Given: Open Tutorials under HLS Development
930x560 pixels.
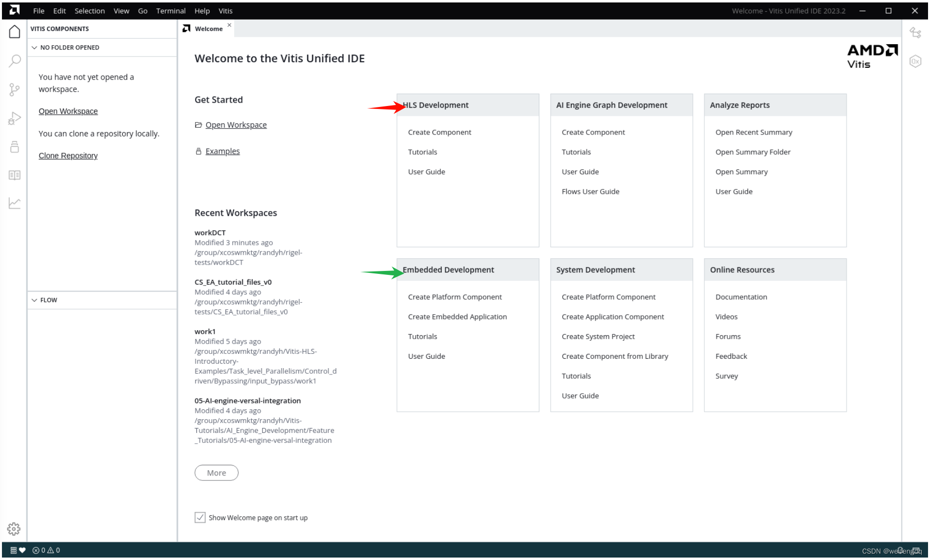Looking at the screenshot, I should (x=423, y=152).
